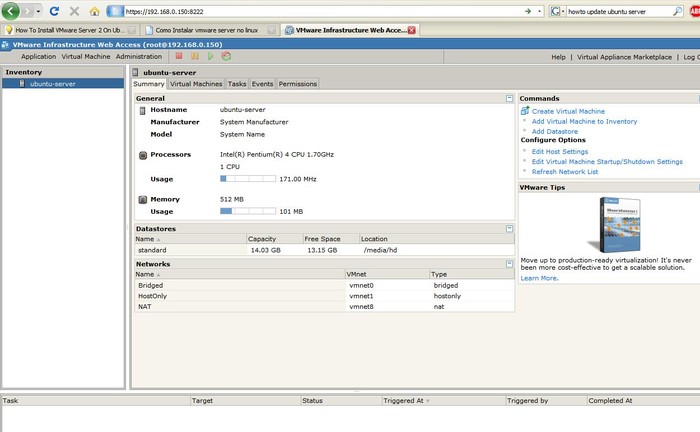The image size is (700, 432).
Task: Click the browser back arrow button
Action: point(12,11)
